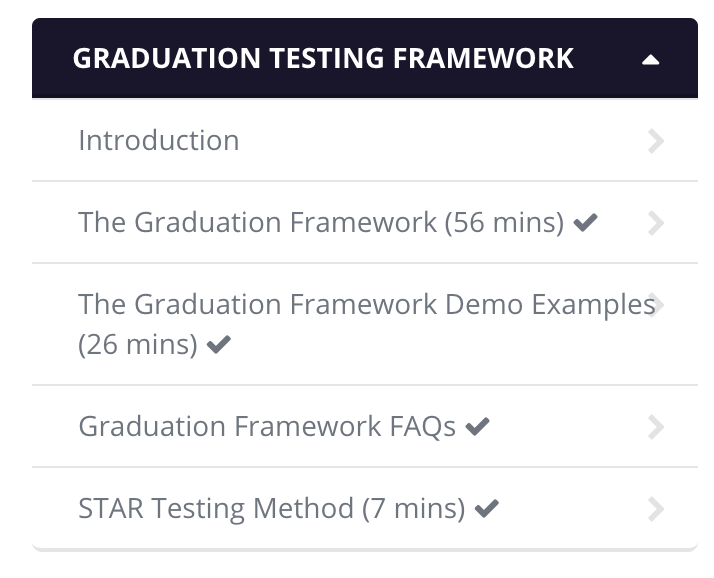Screen dimensions: 714x578
Task: Click the (7 mins) duration label
Action: click(x=413, y=509)
